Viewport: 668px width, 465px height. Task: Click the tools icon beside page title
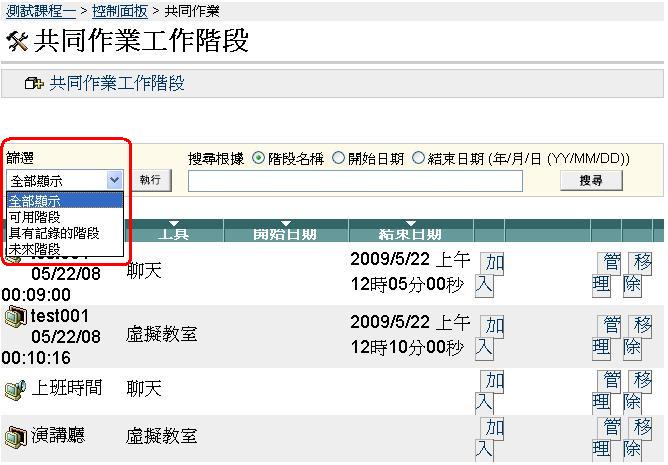click(17, 42)
